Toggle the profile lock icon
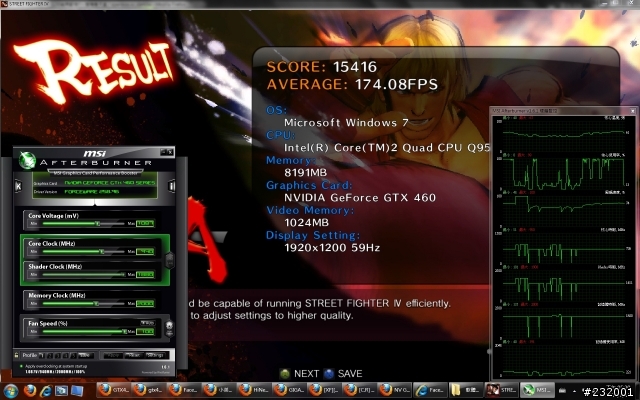Viewport: 640px width, 400px height. [x=16, y=355]
